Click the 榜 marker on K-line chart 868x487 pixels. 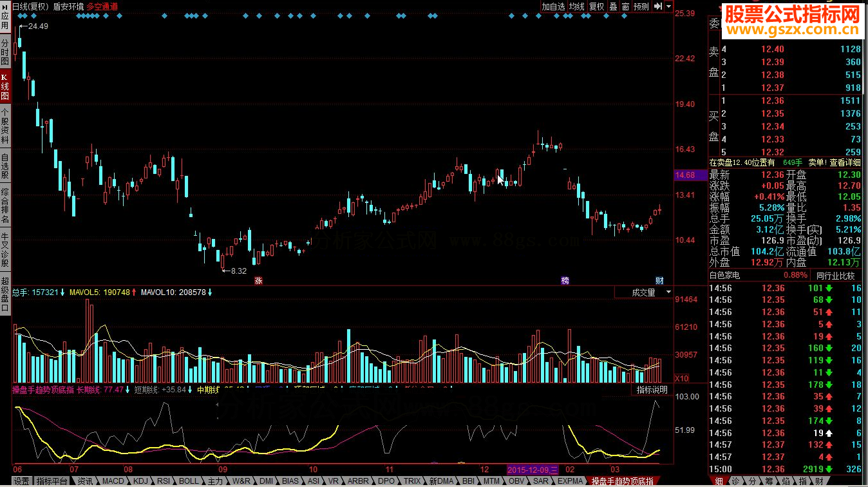pyautogui.click(x=565, y=280)
